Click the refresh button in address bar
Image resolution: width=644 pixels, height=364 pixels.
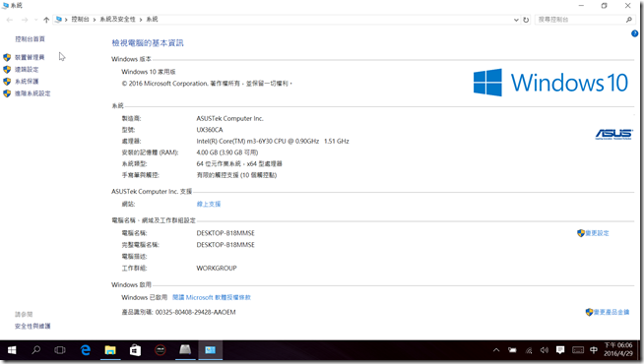(526, 20)
